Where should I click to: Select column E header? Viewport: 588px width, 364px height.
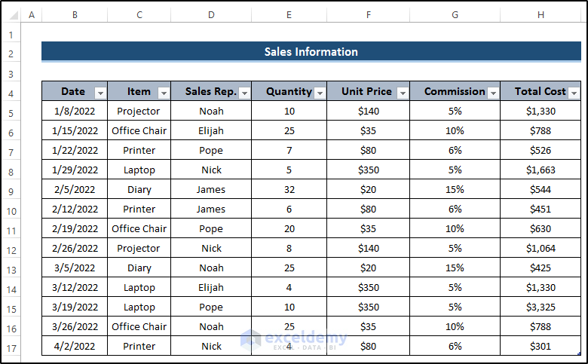tap(289, 14)
